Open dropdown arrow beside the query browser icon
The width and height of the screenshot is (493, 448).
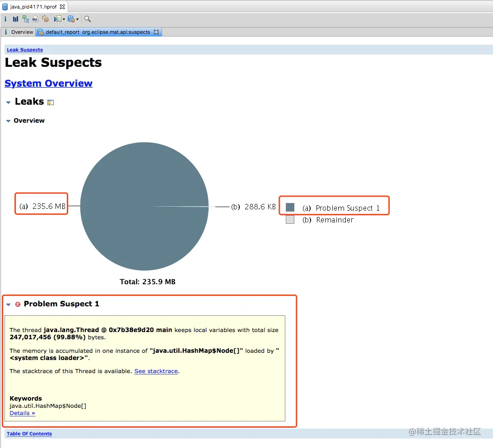point(77,19)
